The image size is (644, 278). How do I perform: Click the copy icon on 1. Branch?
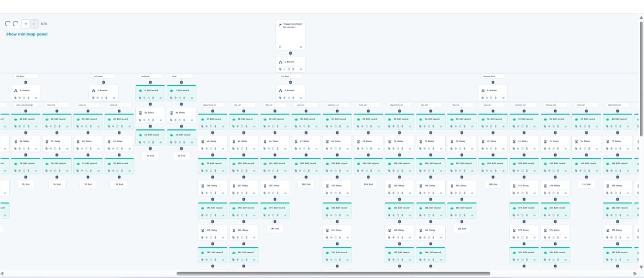point(280,69)
